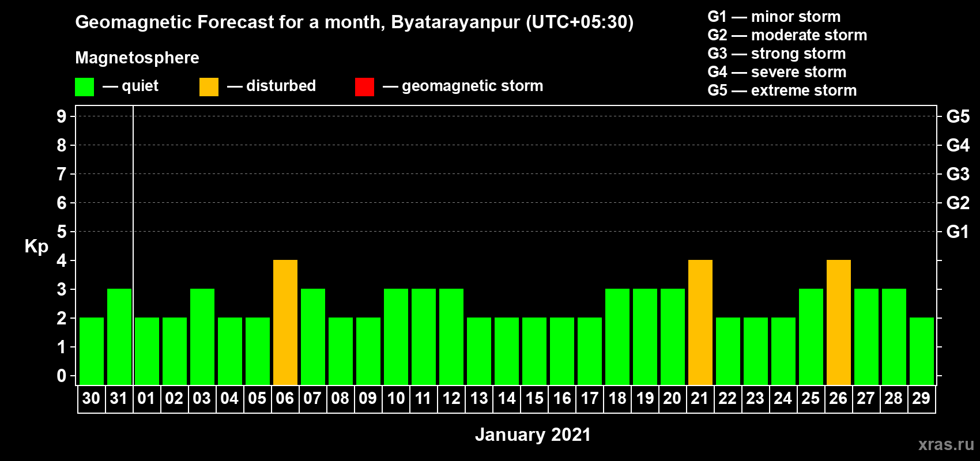This screenshot has height=461, width=980.
Task: Click the G1 right axis label
Action: (958, 232)
